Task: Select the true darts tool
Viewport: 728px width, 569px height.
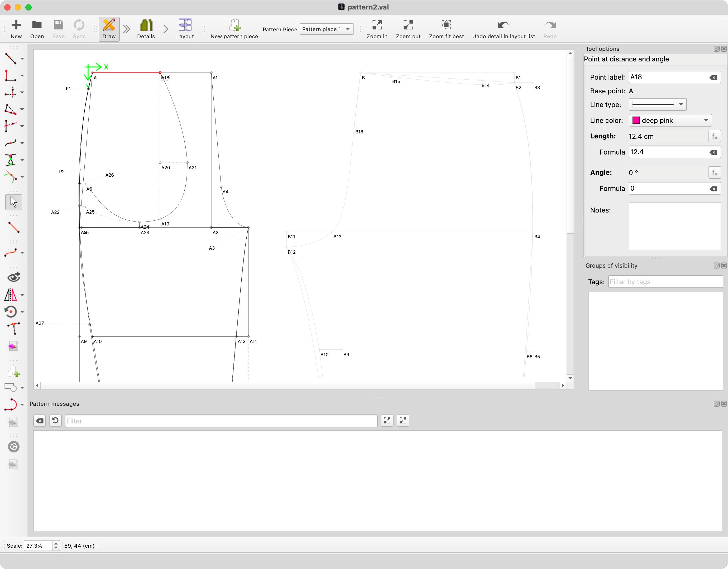Action: (14, 329)
